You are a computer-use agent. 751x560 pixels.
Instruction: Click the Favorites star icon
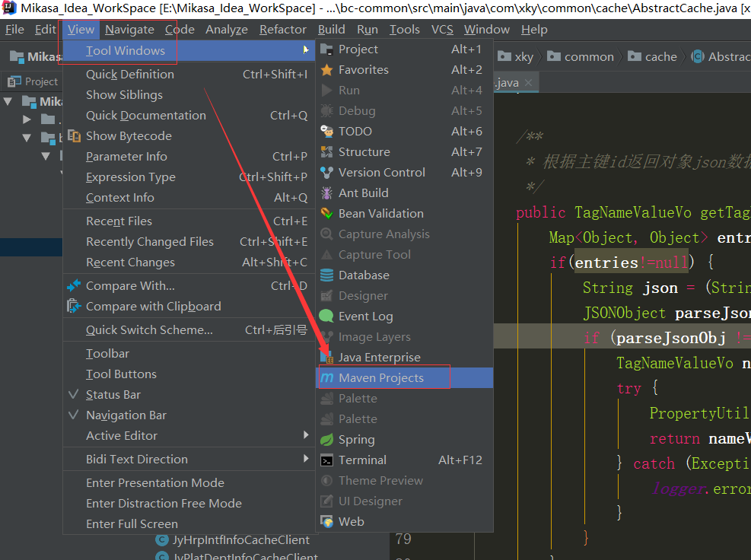click(x=326, y=70)
